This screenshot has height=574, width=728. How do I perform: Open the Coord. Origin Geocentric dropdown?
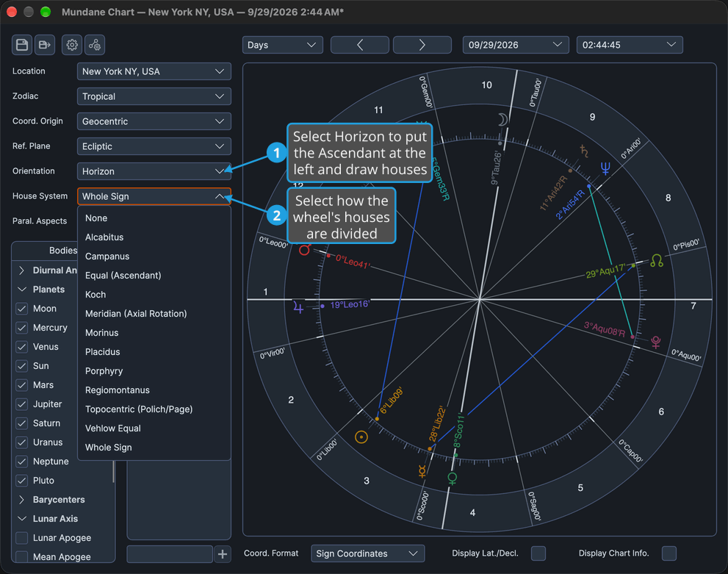[154, 121]
